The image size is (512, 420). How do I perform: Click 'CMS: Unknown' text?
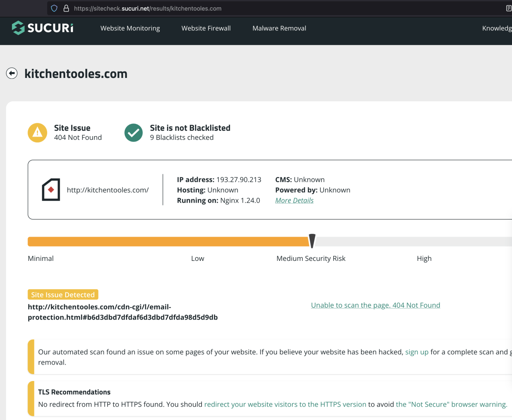point(300,180)
